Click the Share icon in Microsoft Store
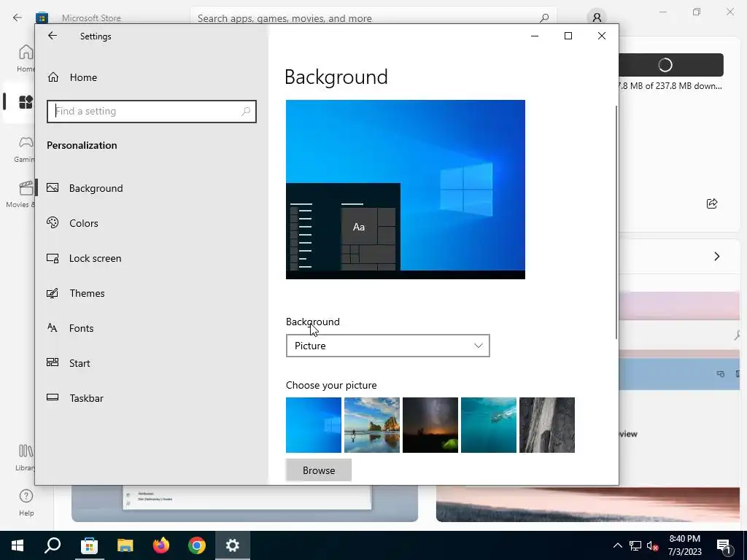Screen dimensions: 747x560 (x=712, y=204)
